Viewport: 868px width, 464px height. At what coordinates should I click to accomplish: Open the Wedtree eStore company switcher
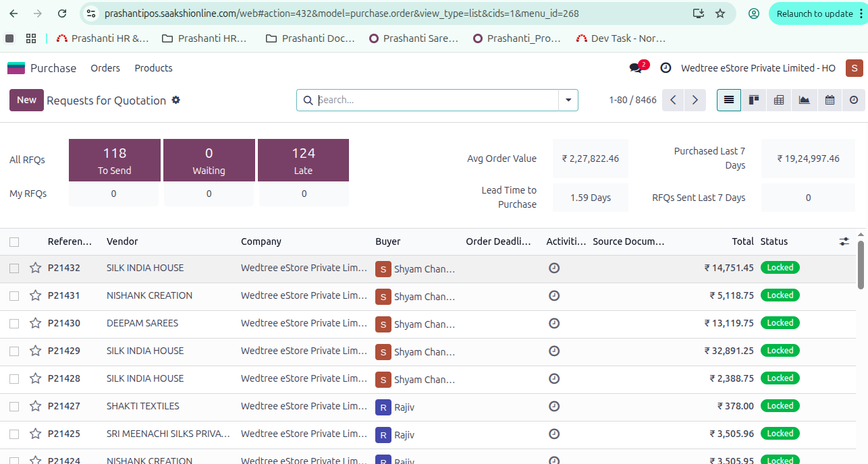coord(758,68)
